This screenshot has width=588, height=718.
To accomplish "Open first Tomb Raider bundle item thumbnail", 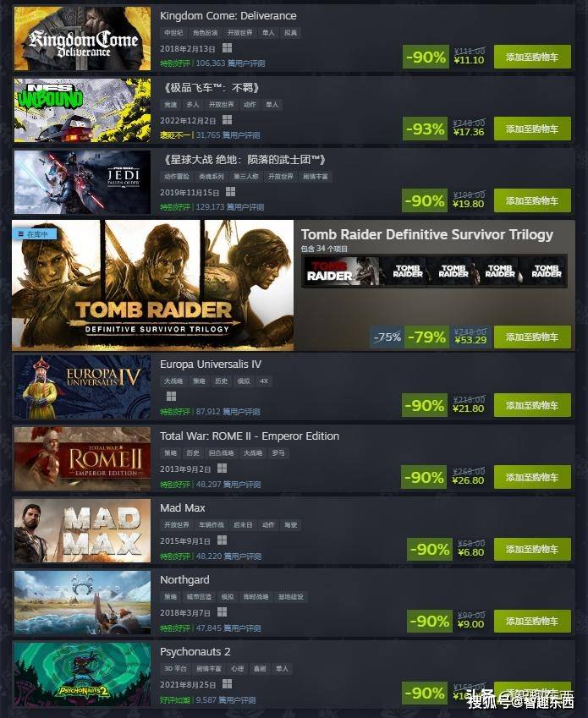I will [x=341, y=271].
